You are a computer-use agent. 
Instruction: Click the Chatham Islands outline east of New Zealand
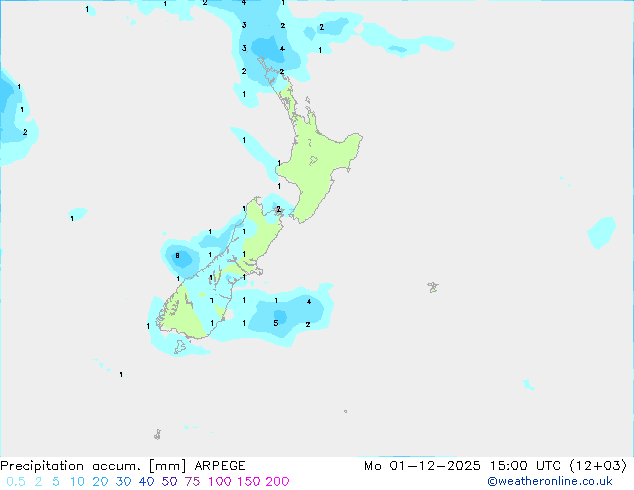click(x=433, y=287)
